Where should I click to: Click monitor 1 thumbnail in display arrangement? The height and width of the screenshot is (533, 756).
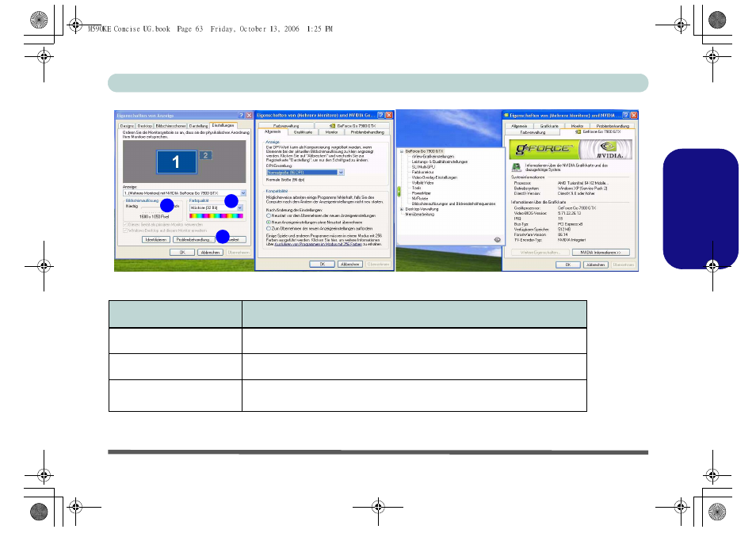tap(175, 162)
